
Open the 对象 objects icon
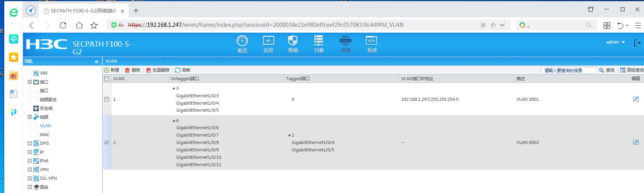pos(319,44)
